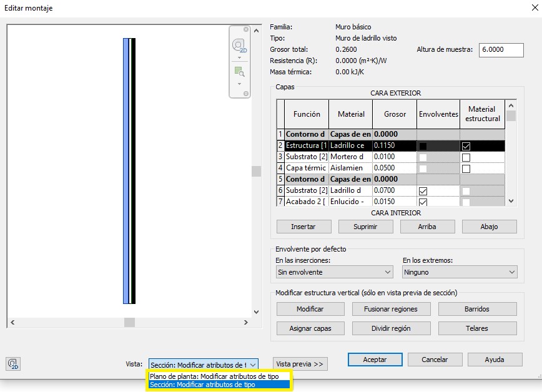Click the zoom region magnifier icon

(239, 71)
